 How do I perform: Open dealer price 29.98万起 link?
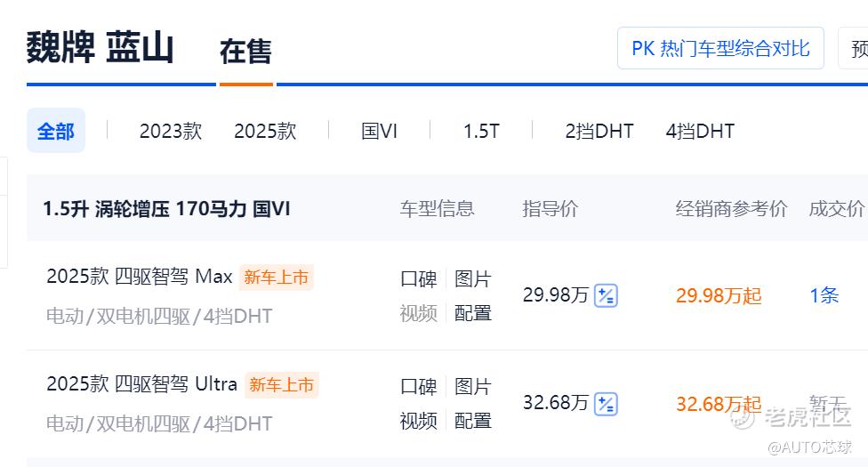pos(719,295)
